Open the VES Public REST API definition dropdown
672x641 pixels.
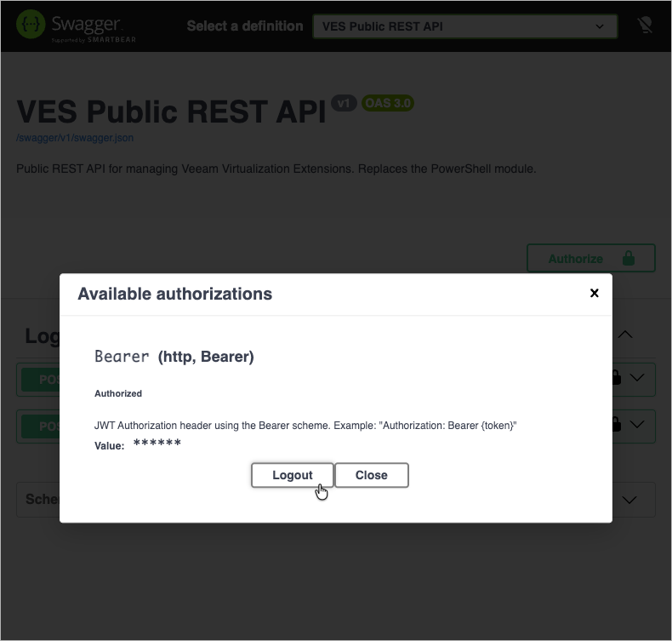(x=465, y=26)
